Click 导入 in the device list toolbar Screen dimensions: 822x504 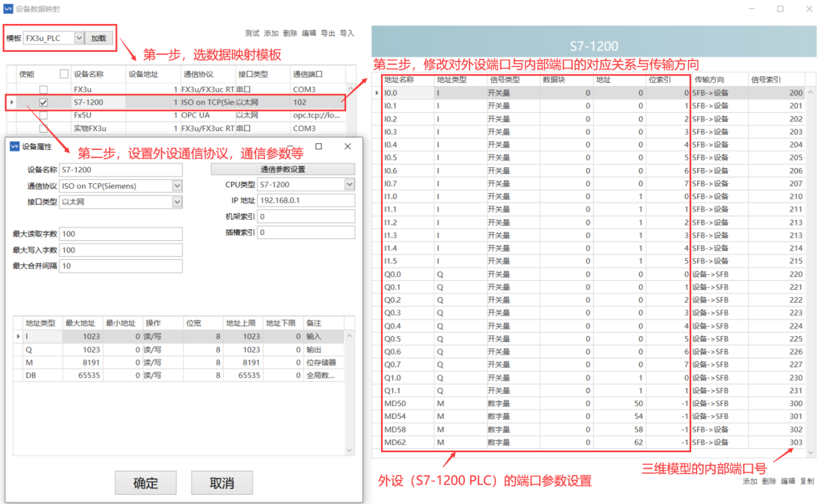point(347,33)
